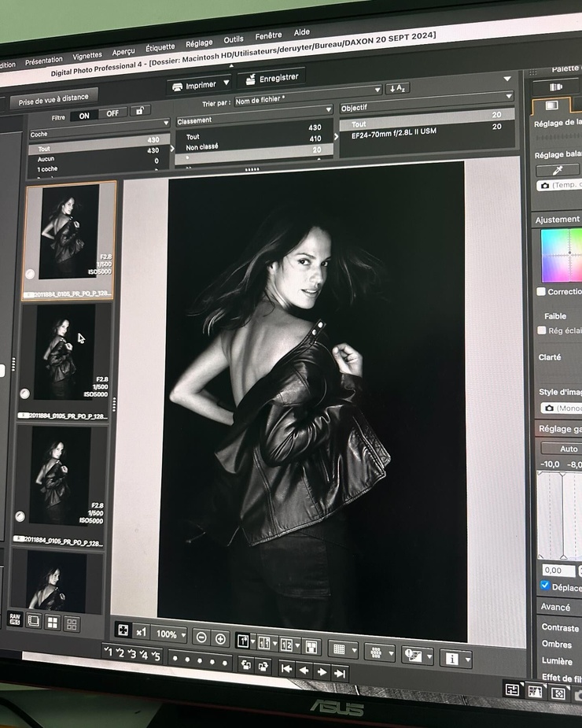Click the A-Z sort order icon
The image size is (582, 728).
398,87
